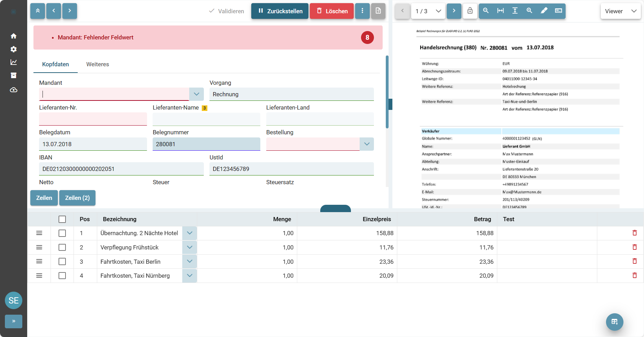
Task: Click the Bezeichnung column header
Action: (120, 219)
